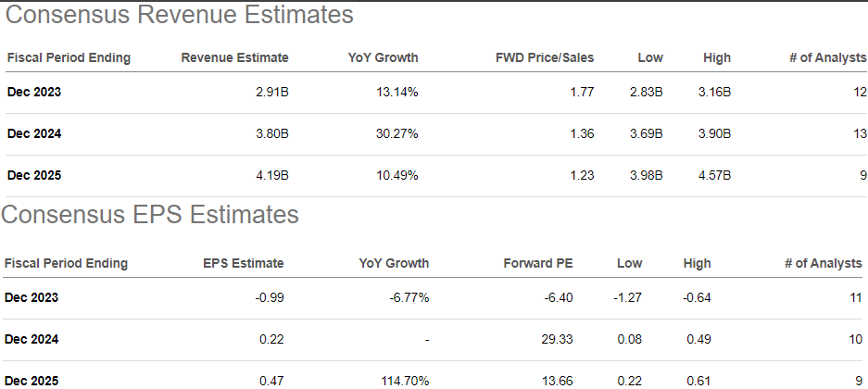Image resolution: width=868 pixels, height=389 pixels.
Task: Select Dec 2023 row in EPS table
Action: (31, 297)
